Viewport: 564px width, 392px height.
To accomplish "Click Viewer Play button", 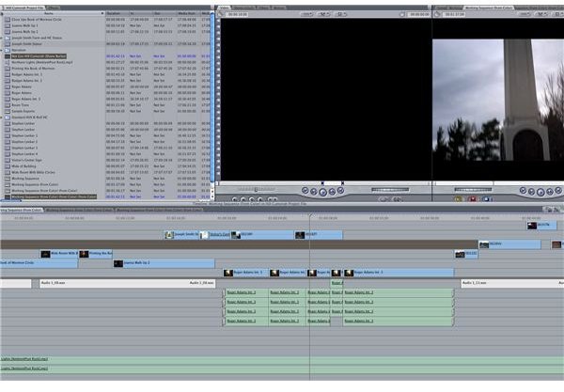I will click(323, 192).
